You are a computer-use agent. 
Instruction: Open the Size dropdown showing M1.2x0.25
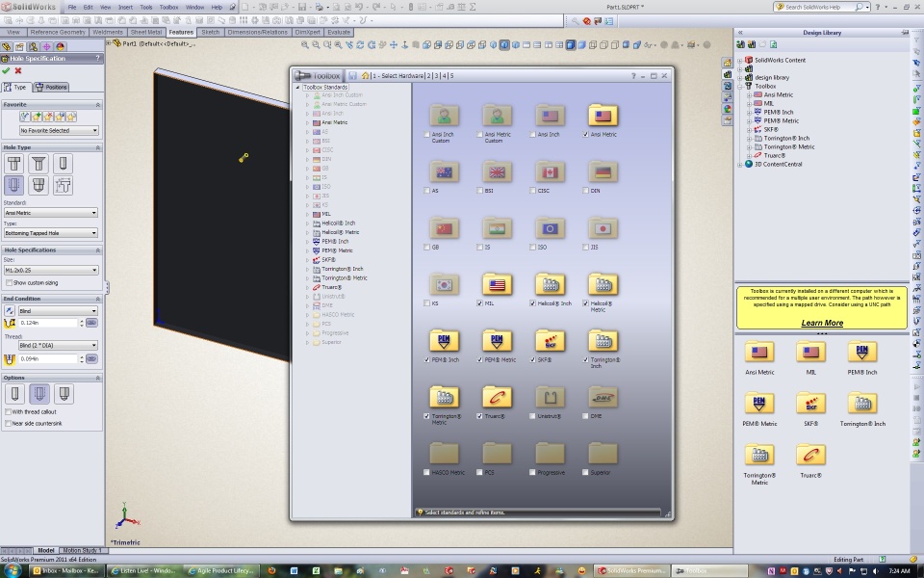[51, 270]
